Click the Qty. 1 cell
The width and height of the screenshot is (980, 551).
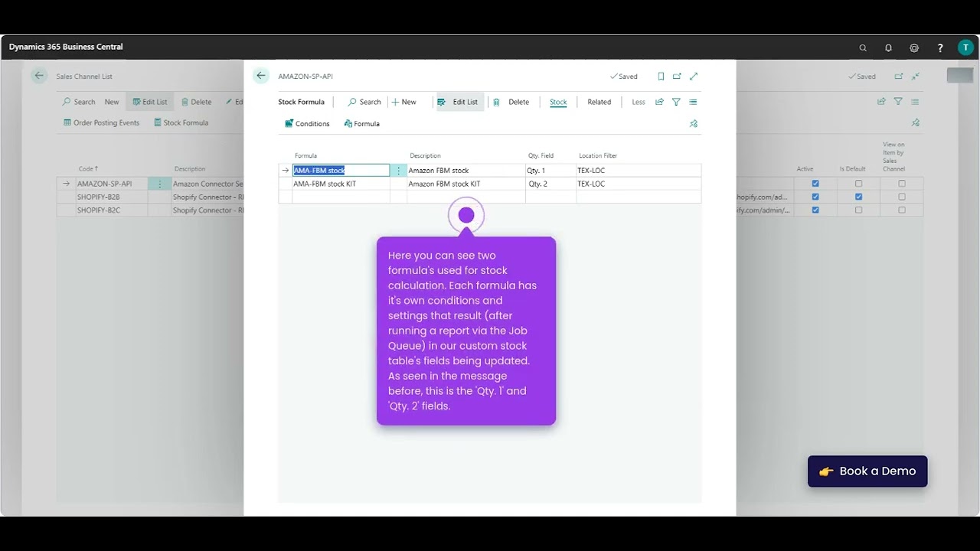pyautogui.click(x=550, y=171)
